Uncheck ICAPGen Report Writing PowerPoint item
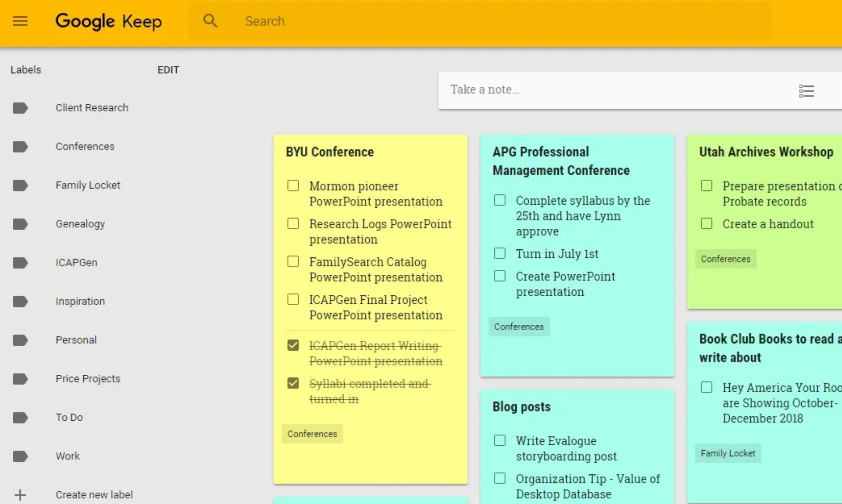842x504 pixels. (293, 345)
